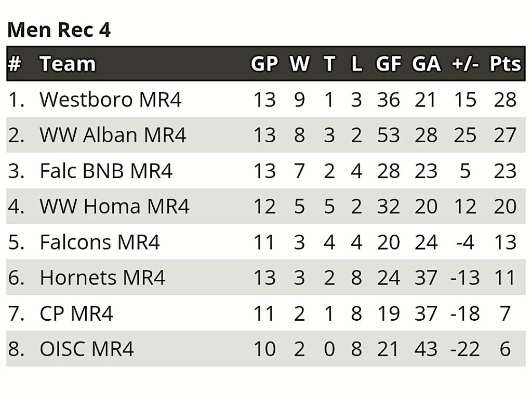The width and height of the screenshot is (532, 395).
Task: Click the W column header
Action: click(x=299, y=64)
